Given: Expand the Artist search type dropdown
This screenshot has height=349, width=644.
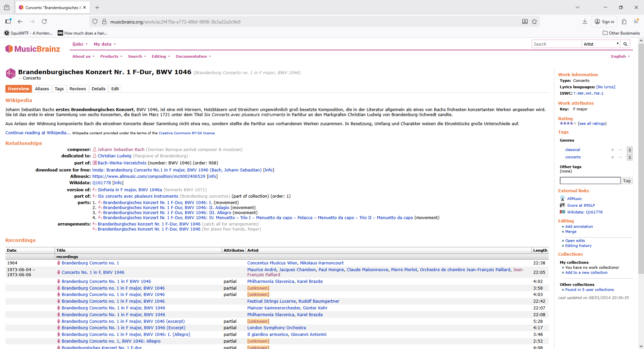Looking at the screenshot, I should click(x=601, y=44).
